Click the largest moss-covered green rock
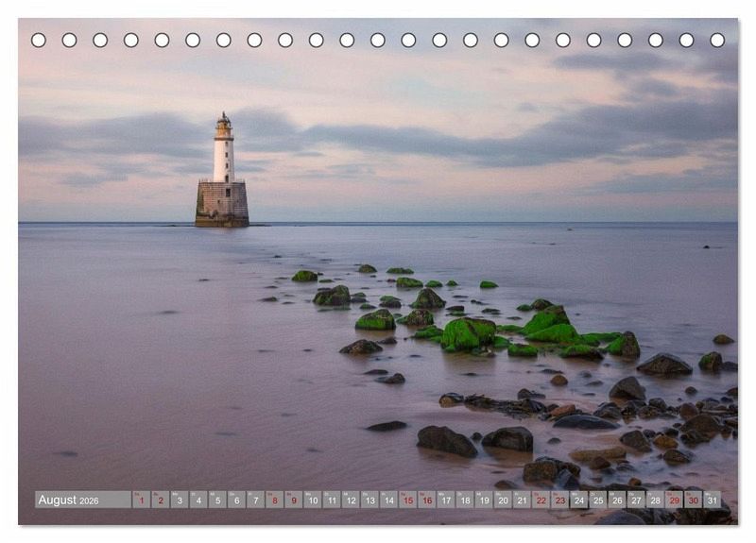The width and height of the screenshot is (756, 543). (x=467, y=333)
